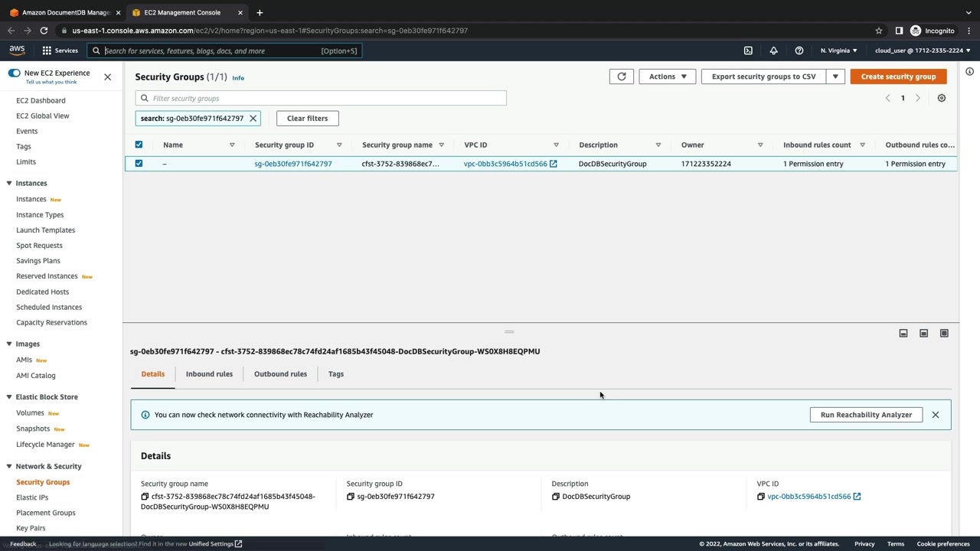
Task: Switch to the Tags tab
Action: tap(336, 374)
